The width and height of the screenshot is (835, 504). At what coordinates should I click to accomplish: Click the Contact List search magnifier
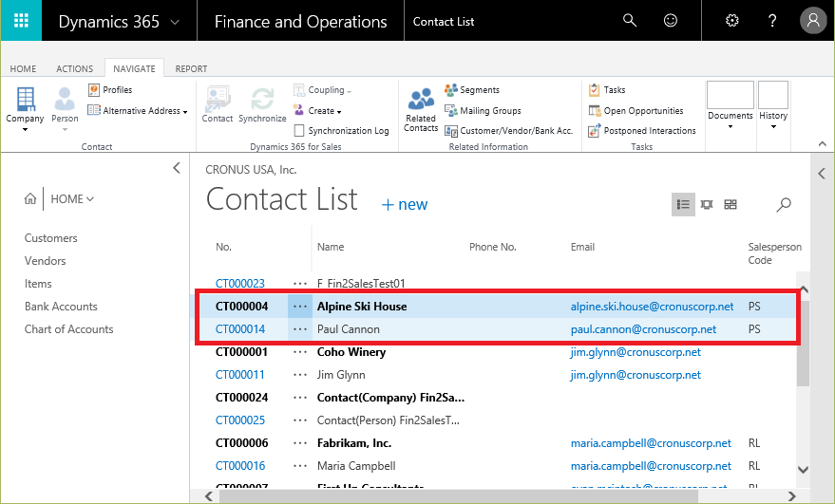(x=784, y=204)
